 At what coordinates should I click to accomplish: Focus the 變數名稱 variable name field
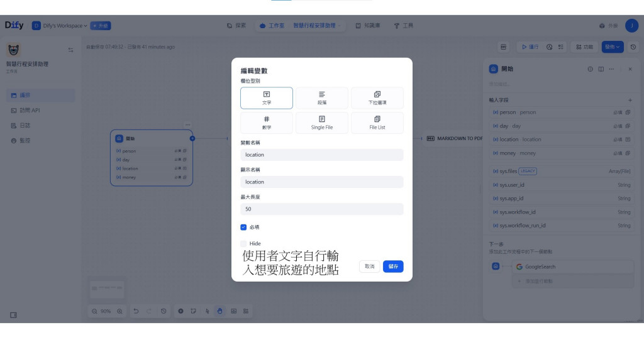point(321,155)
